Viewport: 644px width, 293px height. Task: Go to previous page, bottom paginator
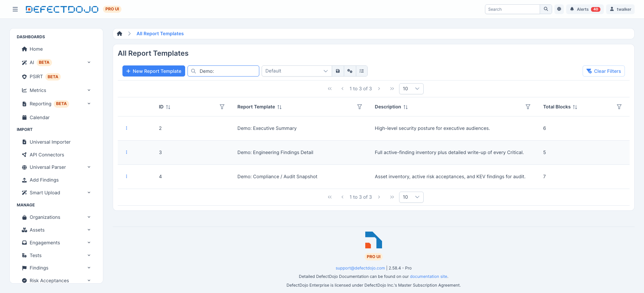pos(342,197)
